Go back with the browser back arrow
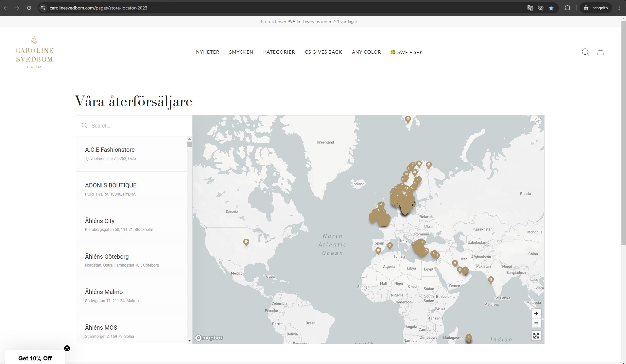 pyautogui.click(x=6, y=8)
